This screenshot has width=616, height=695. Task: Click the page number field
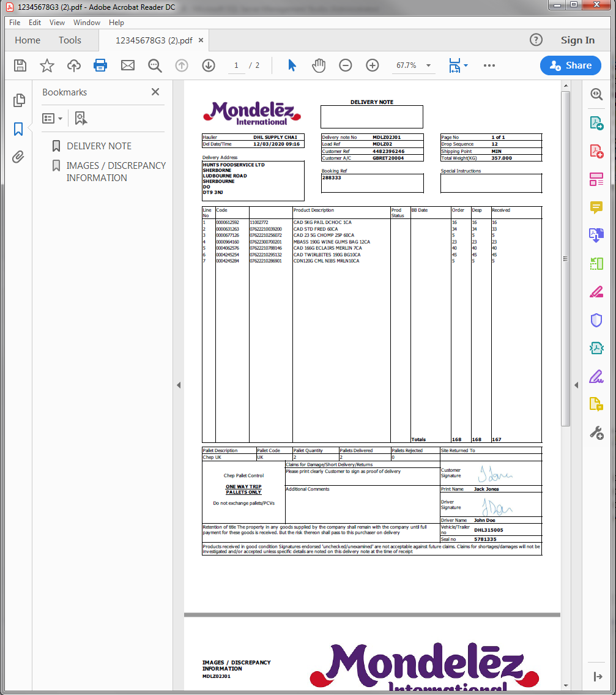(x=236, y=65)
